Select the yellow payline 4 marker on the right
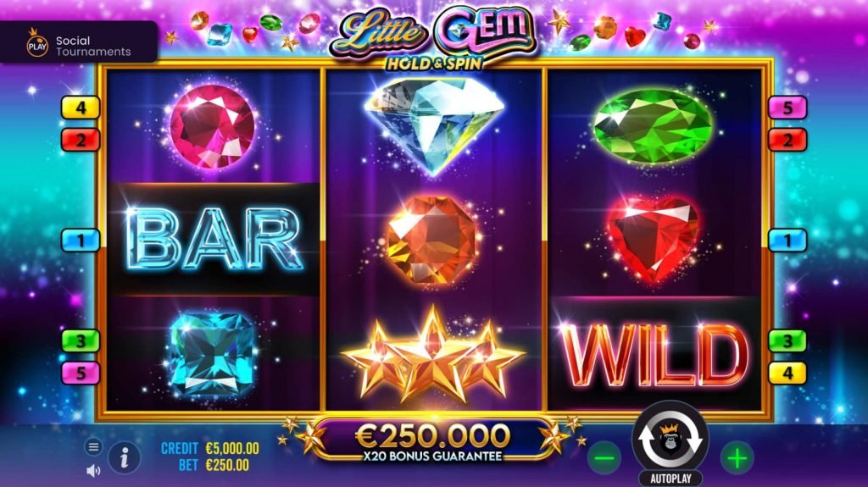868x487 pixels. 787,373
